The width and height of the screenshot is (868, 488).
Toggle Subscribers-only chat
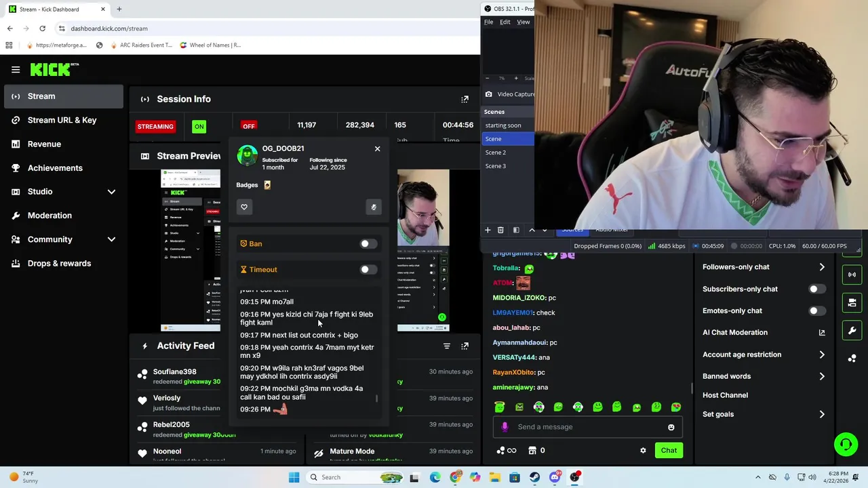click(x=817, y=289)
